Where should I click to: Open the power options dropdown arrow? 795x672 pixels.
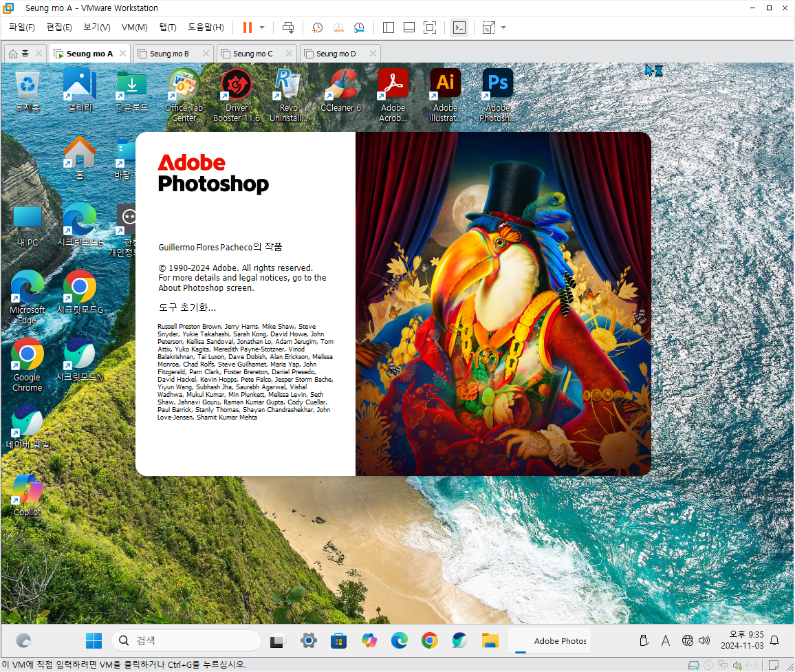pyautogui.click(x=262, y=28)
